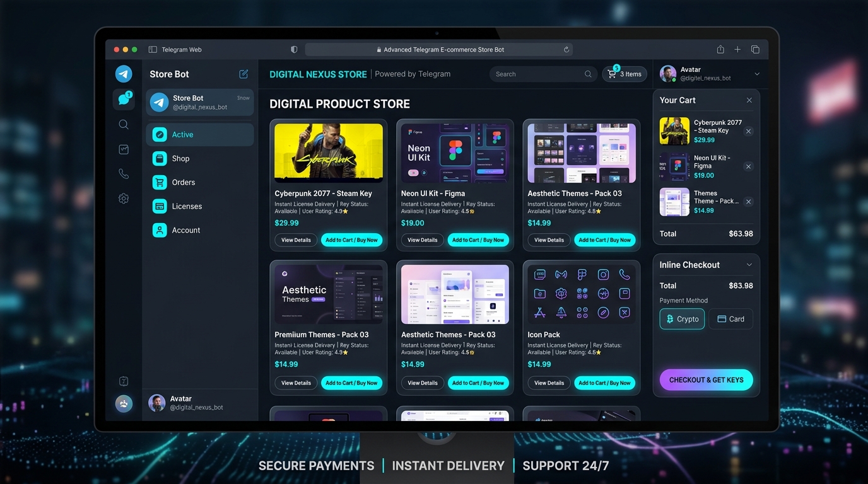Open Premium Themes product card image

click(x=329, y=294)
